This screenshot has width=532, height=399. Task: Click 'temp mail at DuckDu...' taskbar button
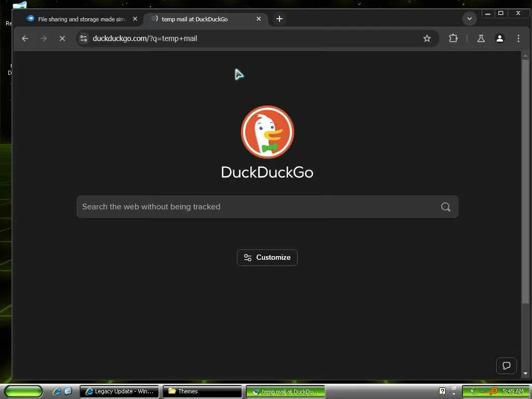pos(285,392)
